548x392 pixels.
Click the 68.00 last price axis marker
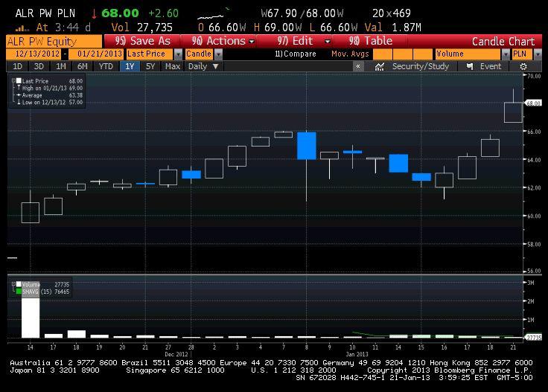[x=533, y=103]
